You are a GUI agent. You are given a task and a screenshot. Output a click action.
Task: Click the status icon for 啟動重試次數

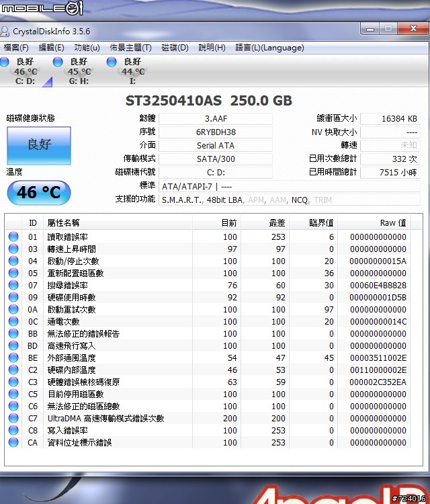[x=13, y=309]
